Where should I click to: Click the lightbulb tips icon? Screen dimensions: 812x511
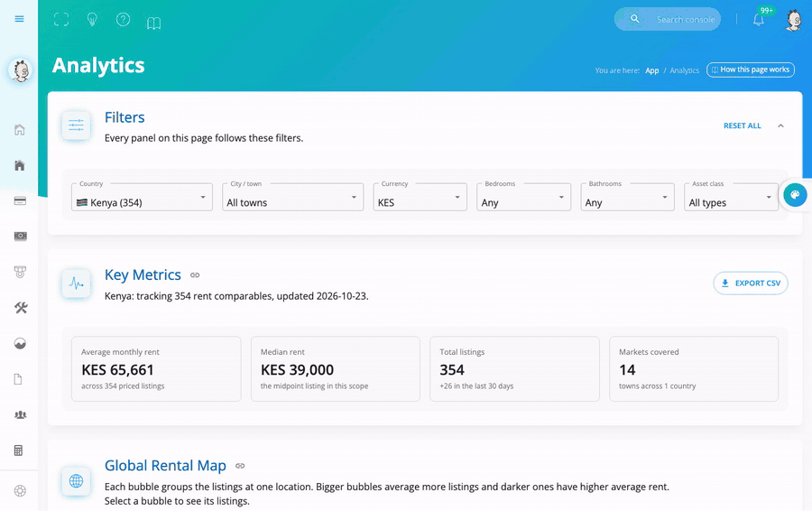[x=92, y=20]
